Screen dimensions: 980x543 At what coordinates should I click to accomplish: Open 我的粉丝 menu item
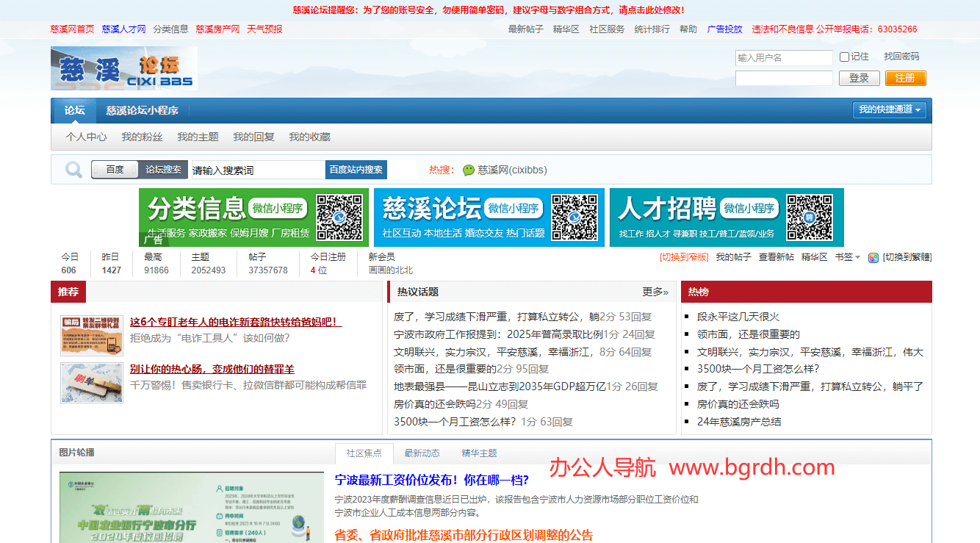tap(142, 137)
